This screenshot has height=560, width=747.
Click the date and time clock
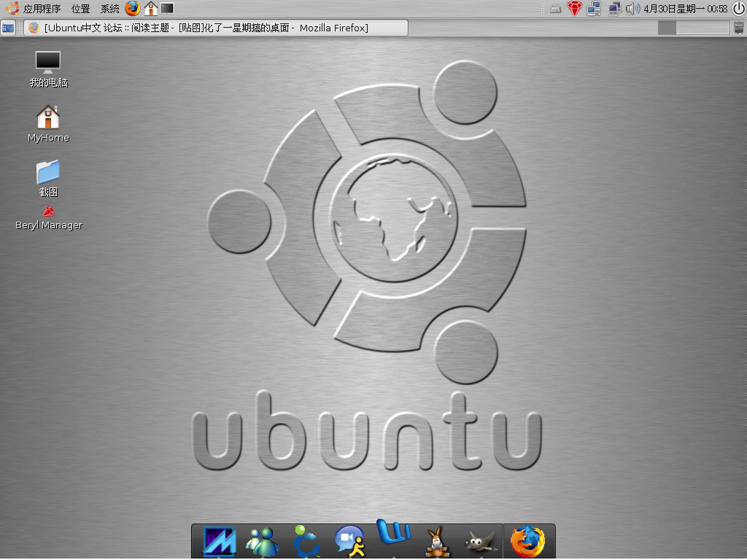click(686, 9)
